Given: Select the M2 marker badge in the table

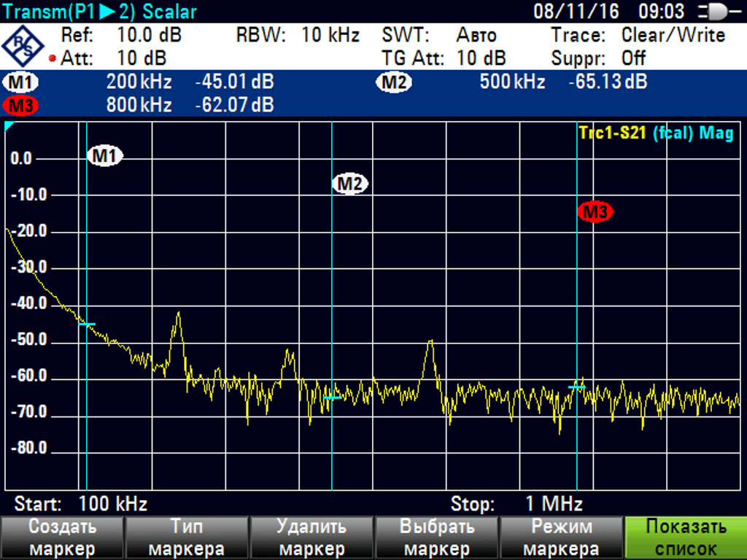Looking at the screenshot, I should pos(394,82).
